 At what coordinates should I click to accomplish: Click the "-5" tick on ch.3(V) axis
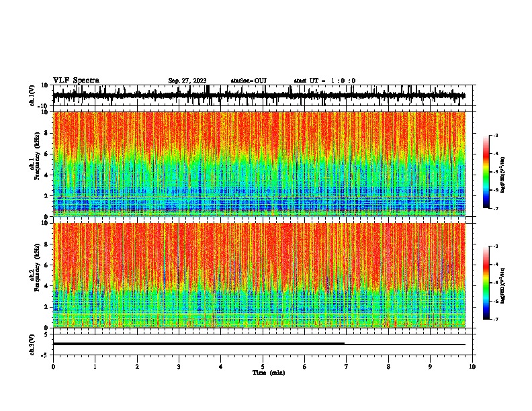coord(46,355)
